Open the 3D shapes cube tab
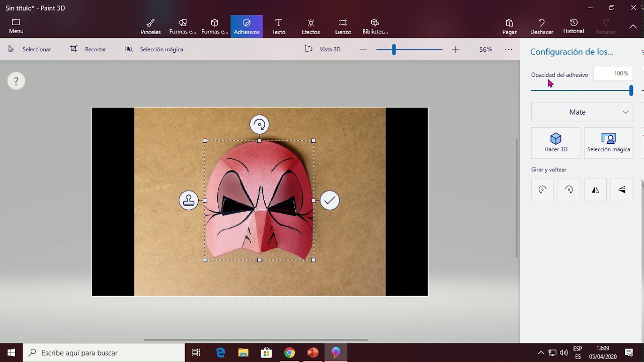644x362 pixels. pos(214,27)
